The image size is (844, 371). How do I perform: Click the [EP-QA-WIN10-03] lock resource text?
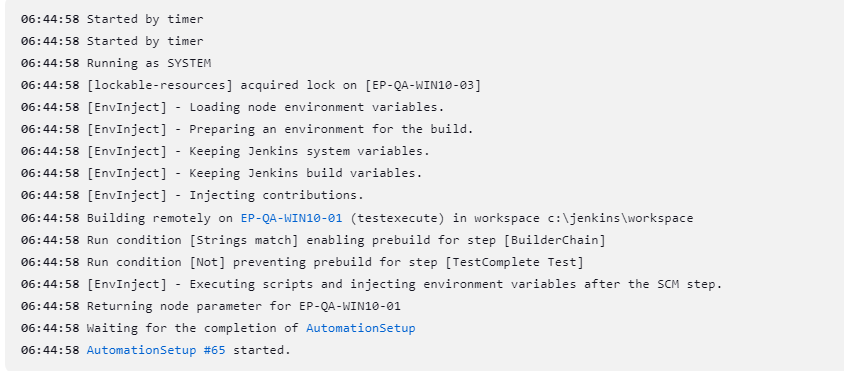[x=423, y=85]
